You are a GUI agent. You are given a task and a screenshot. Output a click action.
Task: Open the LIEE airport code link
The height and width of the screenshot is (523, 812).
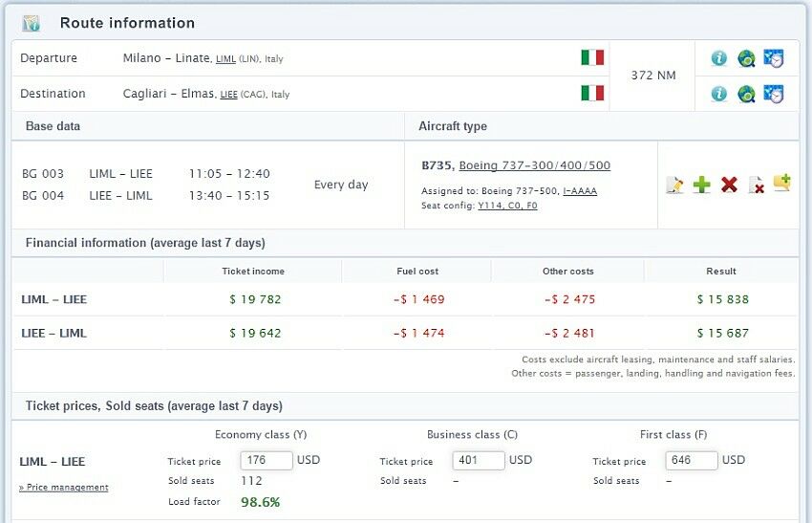coord(228,95)
